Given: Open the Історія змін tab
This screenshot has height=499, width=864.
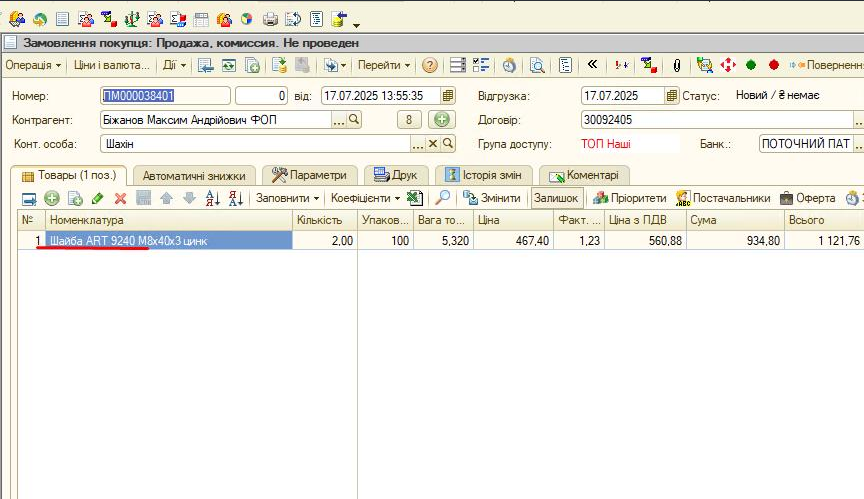Looking at the screenshot, I should (x=483, y=176).
